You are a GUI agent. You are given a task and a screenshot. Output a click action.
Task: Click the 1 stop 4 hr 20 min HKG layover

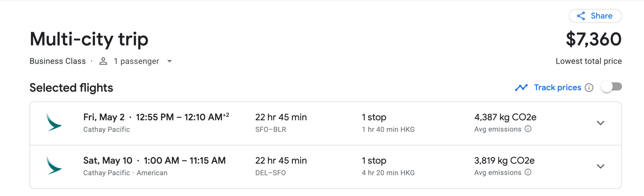click(x=388, y=166)
